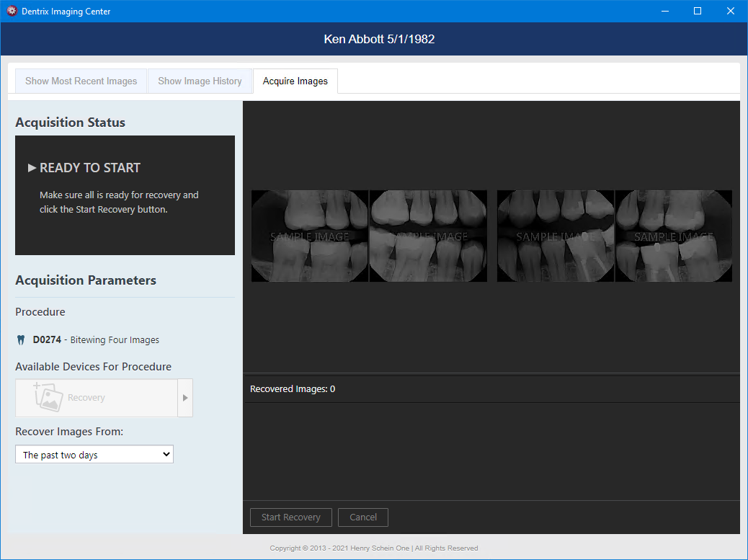
Task: Choose the third bitewing sample image
Action: 556,236
